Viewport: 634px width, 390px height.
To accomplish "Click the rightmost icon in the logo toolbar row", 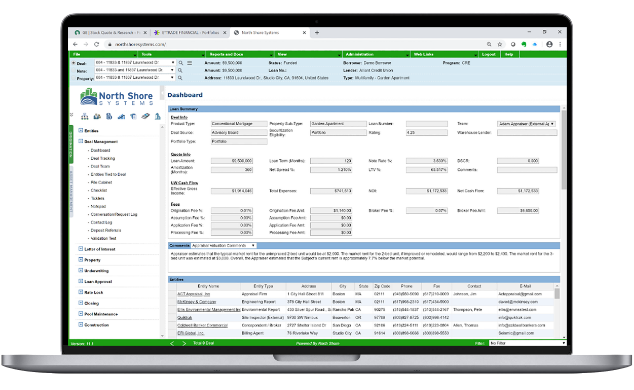I will click(x=158, y=116).
